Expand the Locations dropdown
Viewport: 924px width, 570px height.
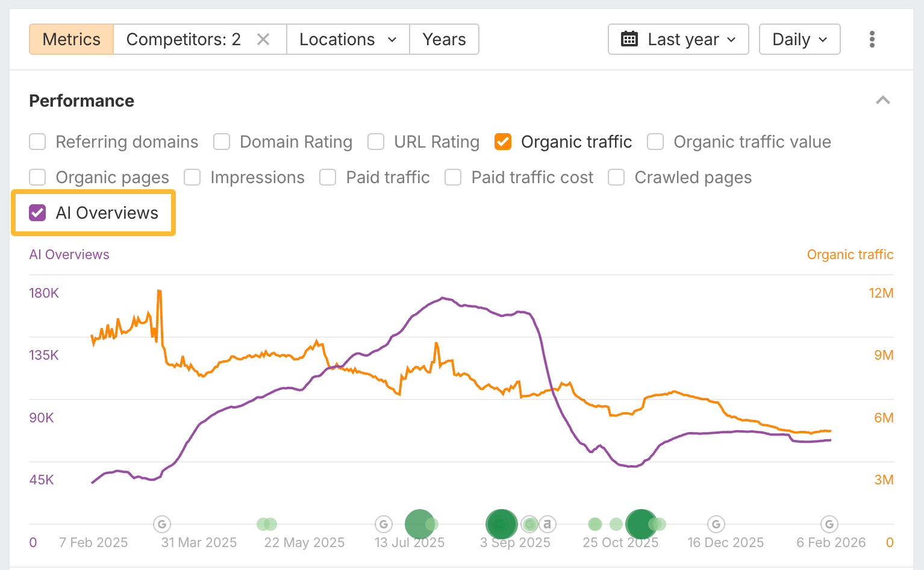[x=348, y=39]
